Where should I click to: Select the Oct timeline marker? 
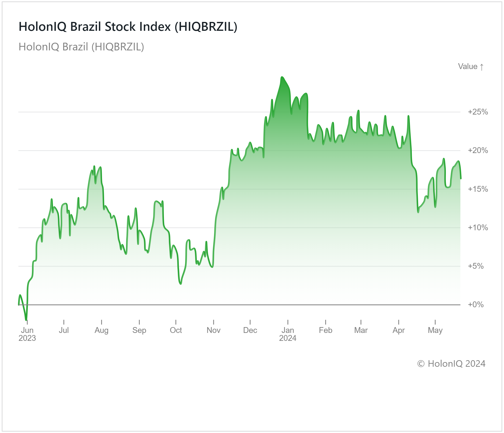click(176, 330)
